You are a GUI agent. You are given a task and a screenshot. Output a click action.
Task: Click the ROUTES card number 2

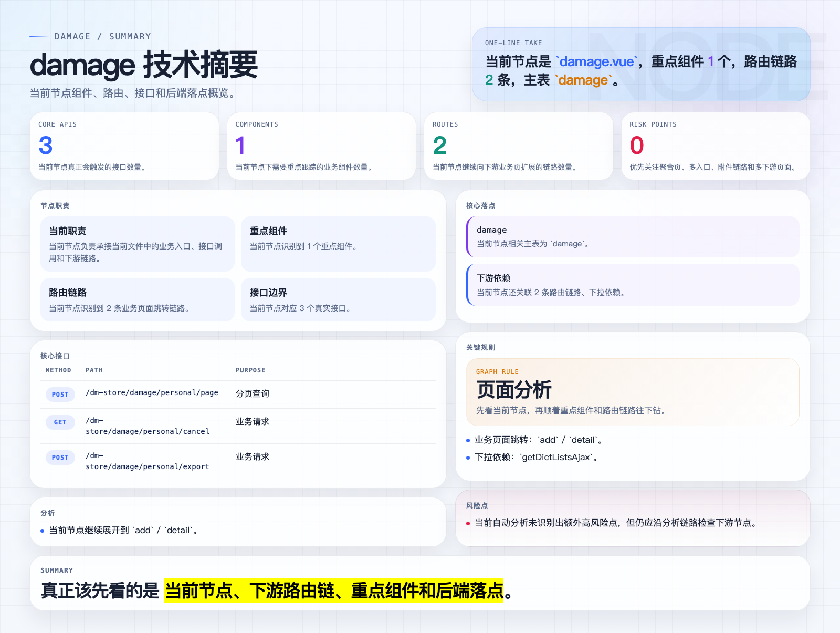(440, 146)
